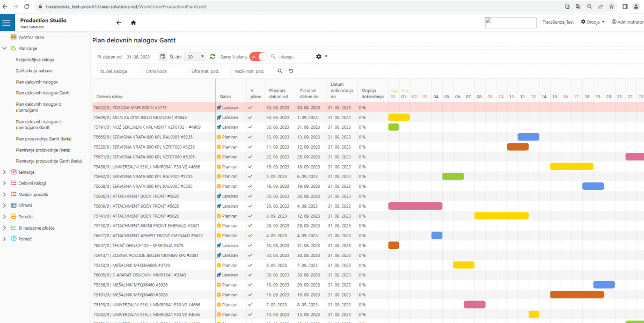This screenshot has height=323, width=644.
Task: Open the gear settings dropdown
Action: click(x=321, y=56)
